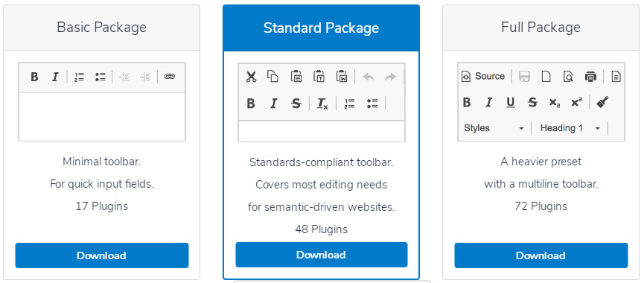Select the Standard Package header
The image size is (644, 283).
click(x=321, y=28)
